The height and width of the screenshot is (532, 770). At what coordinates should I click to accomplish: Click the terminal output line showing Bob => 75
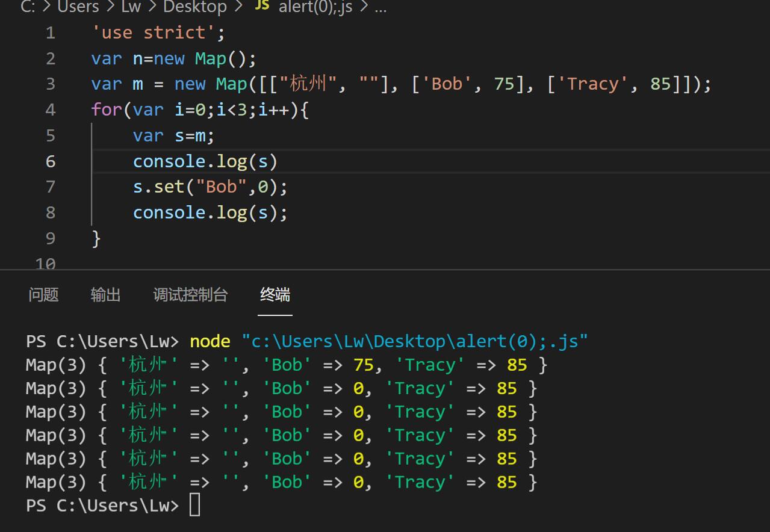(287, 365)
